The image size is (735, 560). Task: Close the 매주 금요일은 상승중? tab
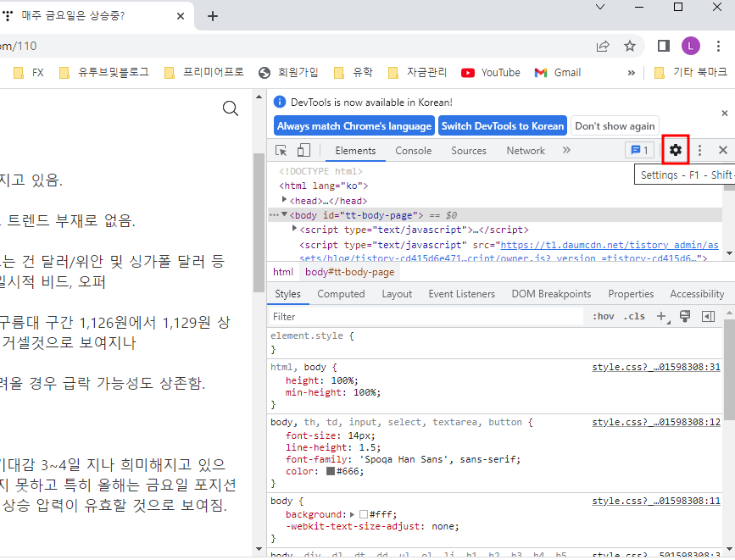pyautogui.click(x=181, y=16)
